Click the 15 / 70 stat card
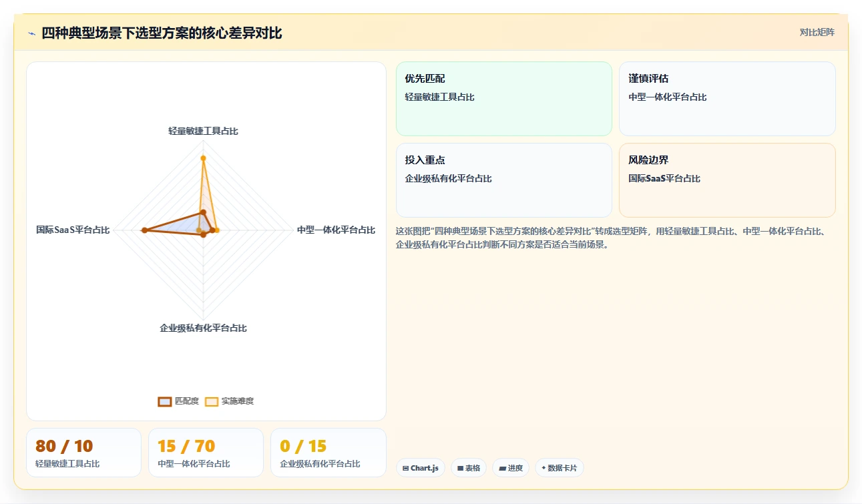Screen dimensions: 862x504 tap(206, 453)
